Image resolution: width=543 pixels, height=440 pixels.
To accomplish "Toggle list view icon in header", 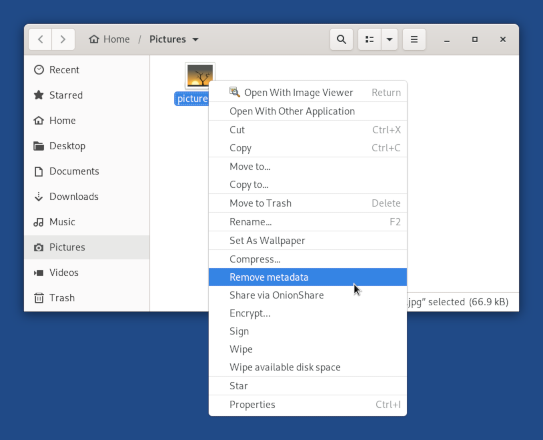I will (x=370, y=39).
